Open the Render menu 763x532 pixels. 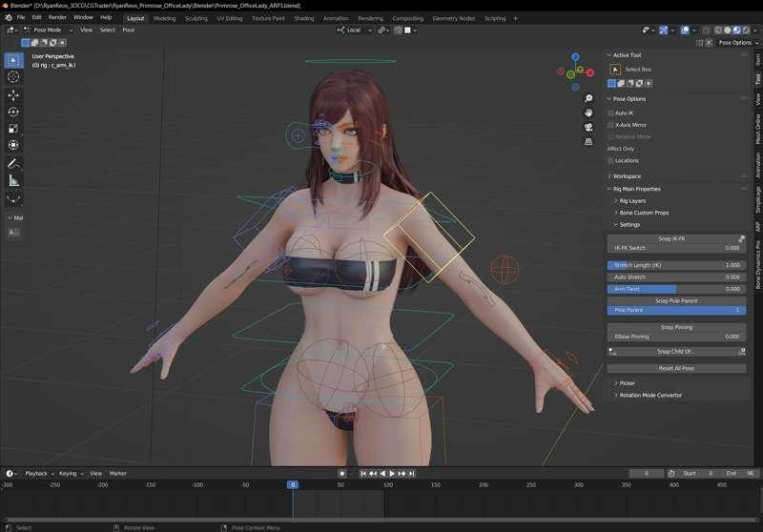(57, 17)
